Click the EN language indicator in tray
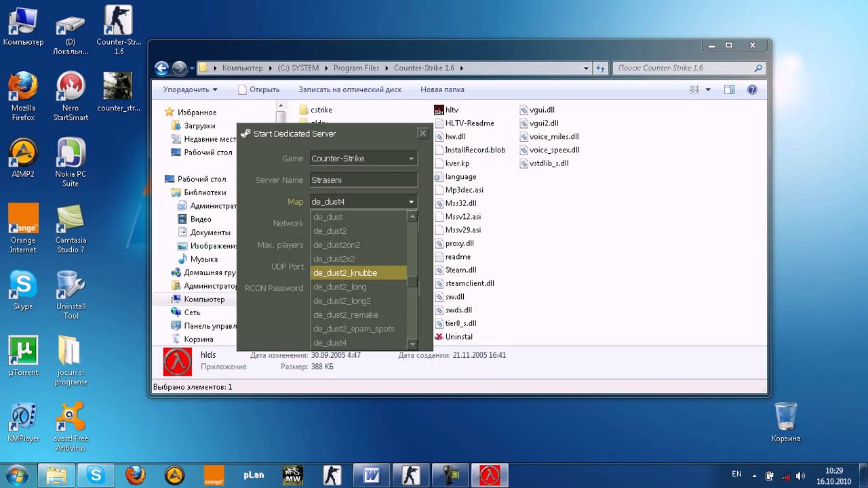This screenshot has width=868, height=488. pyautogui.click(x=736, y=474)
